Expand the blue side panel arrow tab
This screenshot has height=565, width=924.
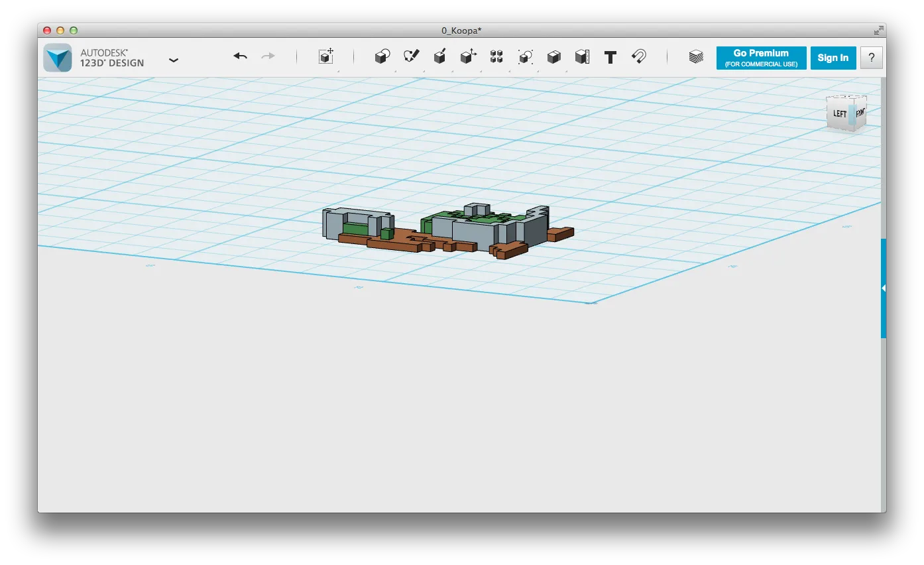884,288
